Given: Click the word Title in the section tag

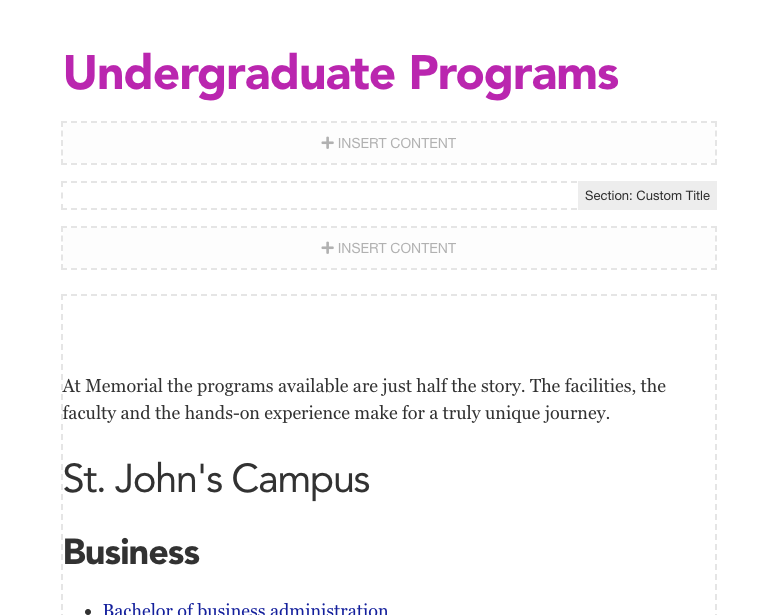Looking at the screenshot, I should [698, 195].
